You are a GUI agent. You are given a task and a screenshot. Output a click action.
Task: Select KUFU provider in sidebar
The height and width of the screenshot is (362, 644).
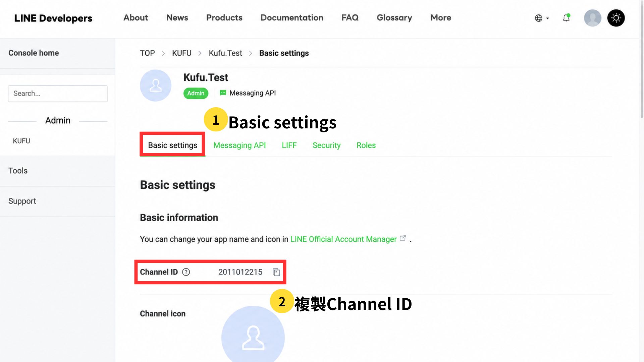pos(21,141)
